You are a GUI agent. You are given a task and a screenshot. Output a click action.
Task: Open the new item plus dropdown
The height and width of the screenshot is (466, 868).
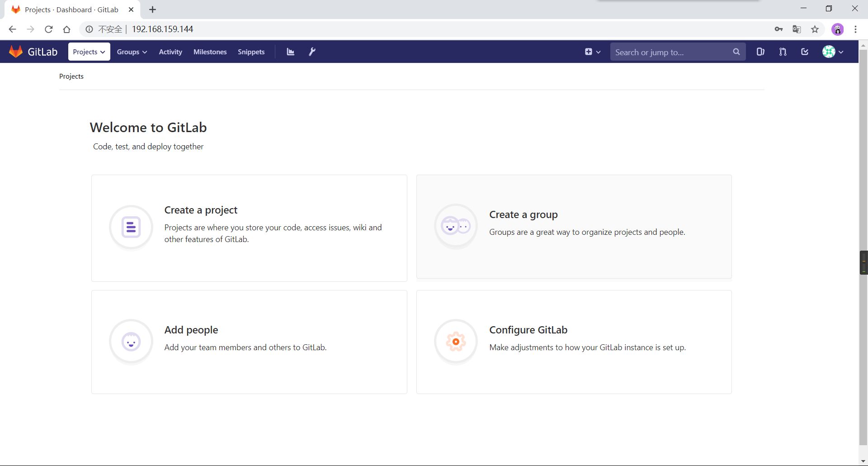(593, 52)
